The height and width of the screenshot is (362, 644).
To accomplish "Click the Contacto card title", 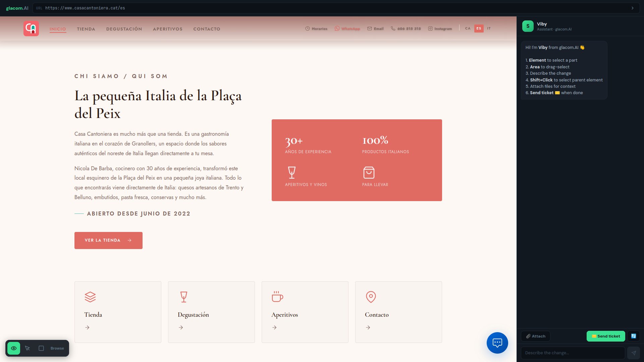I will pyautogui.click(x=377, y=315).
